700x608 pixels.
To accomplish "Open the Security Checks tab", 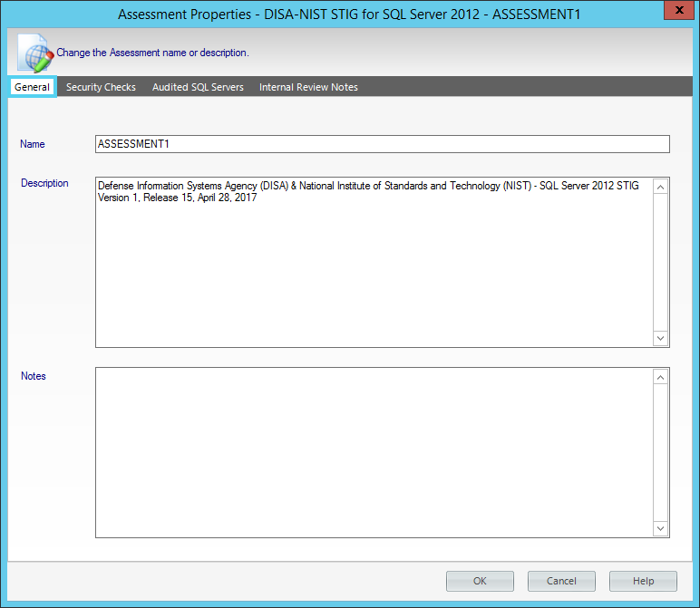I will (101, 87).
